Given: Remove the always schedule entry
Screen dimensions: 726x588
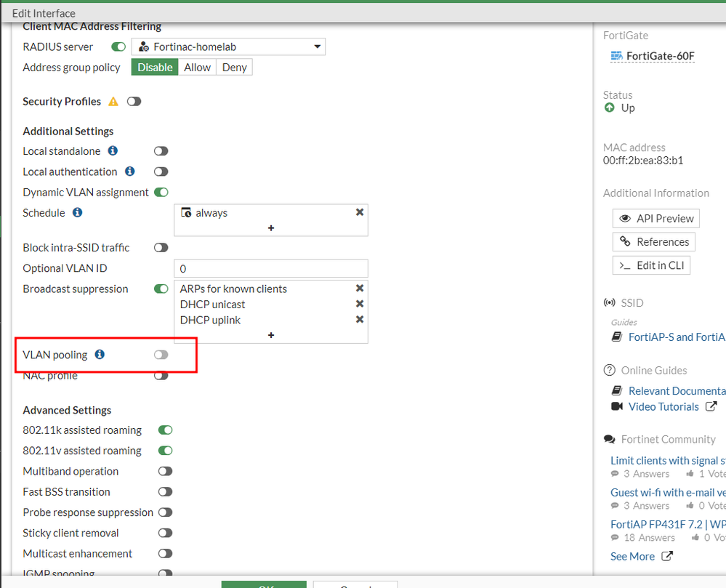Looking at the screenshot, I should (359, 212).
